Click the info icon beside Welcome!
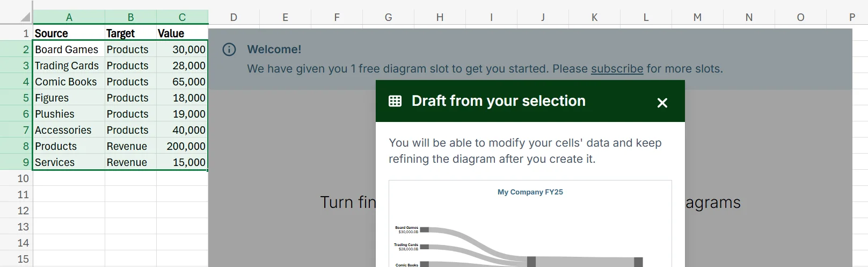Screen dimensions: 868x267 pos(229,49)
